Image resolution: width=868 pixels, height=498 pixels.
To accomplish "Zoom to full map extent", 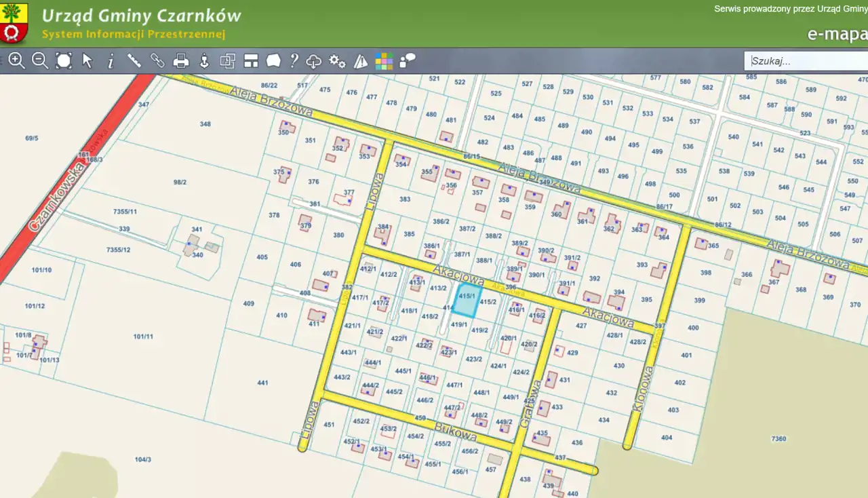I will click(x=64, y=61).
